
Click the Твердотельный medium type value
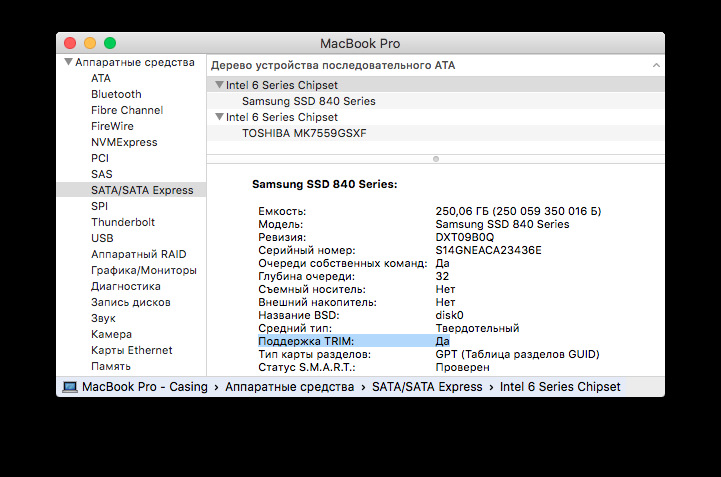(x=477, y=328)
